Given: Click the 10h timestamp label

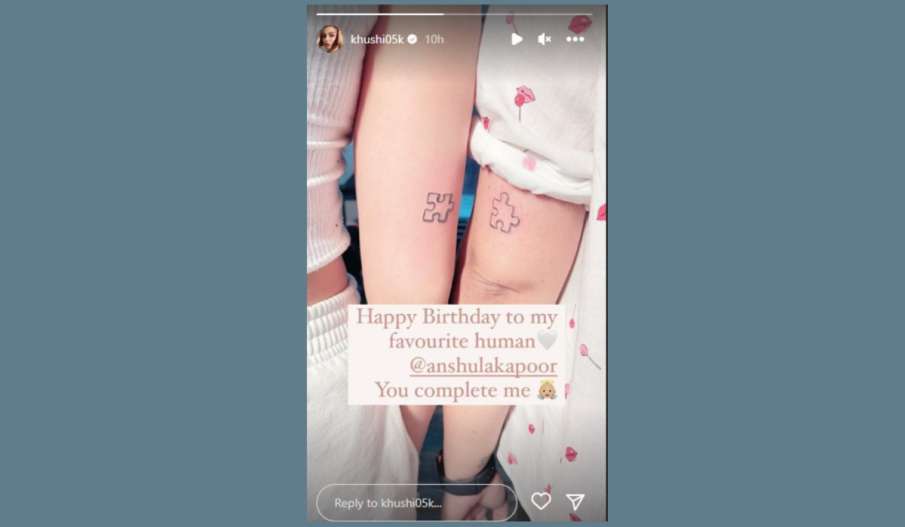Looking at the screenshot, I should click(434, 39).
